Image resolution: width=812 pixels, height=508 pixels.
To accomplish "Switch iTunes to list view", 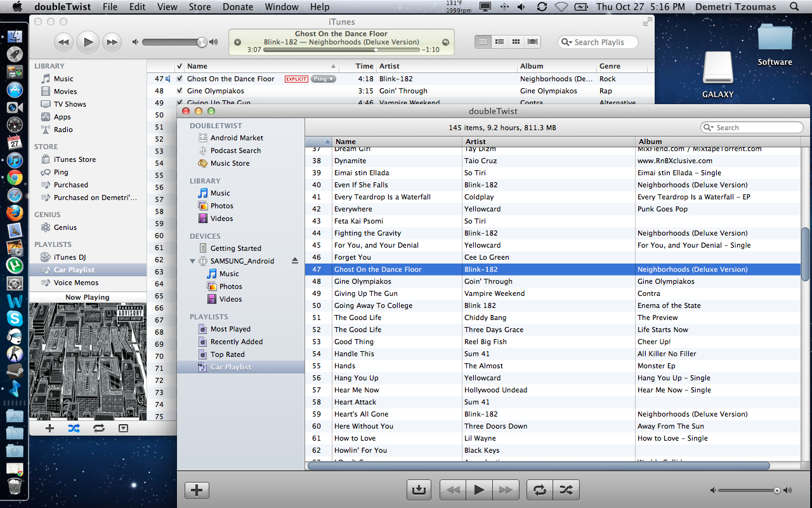I will (483, 42).
